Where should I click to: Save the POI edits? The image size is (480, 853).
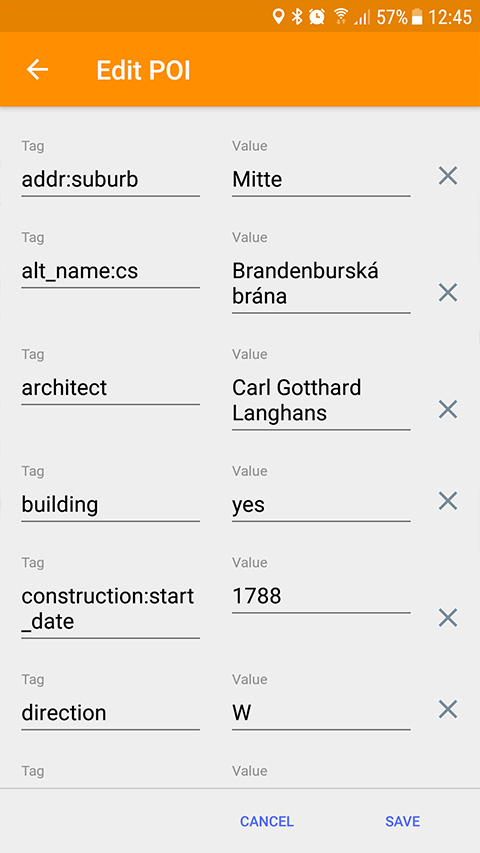(402, 821)
